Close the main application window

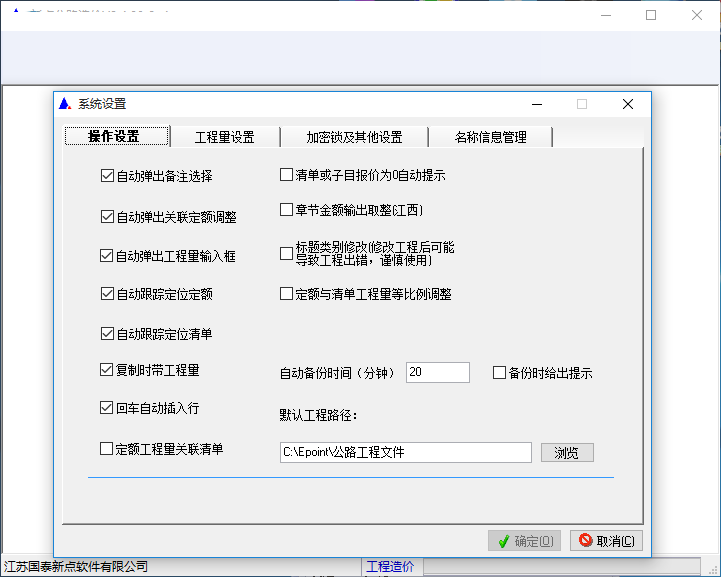pos(697,15)
